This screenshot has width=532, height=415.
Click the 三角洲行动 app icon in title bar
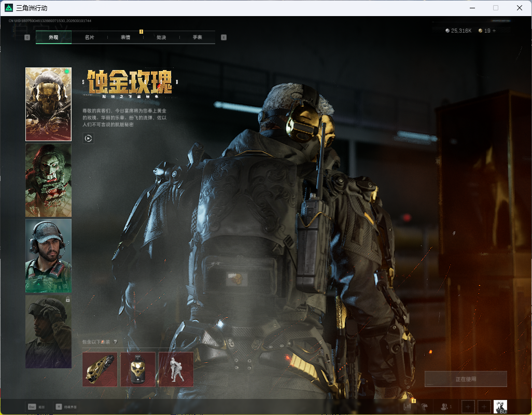9,8
